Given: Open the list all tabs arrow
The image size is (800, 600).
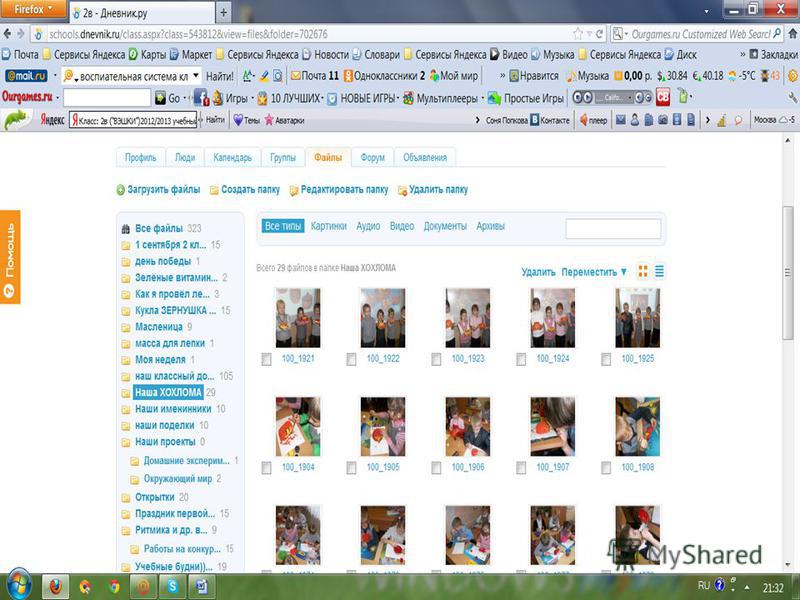Looking at the screenshot, I should pyautogui.click(x=706, y=11).
